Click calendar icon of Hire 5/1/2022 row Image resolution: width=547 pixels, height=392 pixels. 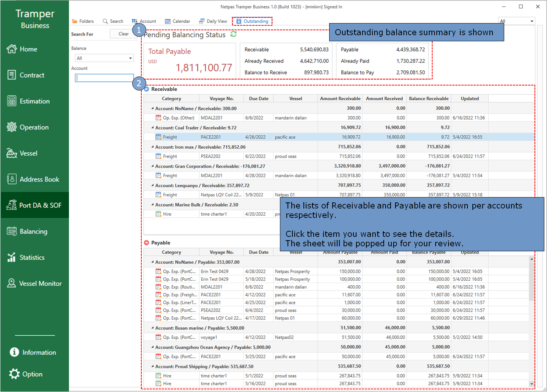pos(158,376)
